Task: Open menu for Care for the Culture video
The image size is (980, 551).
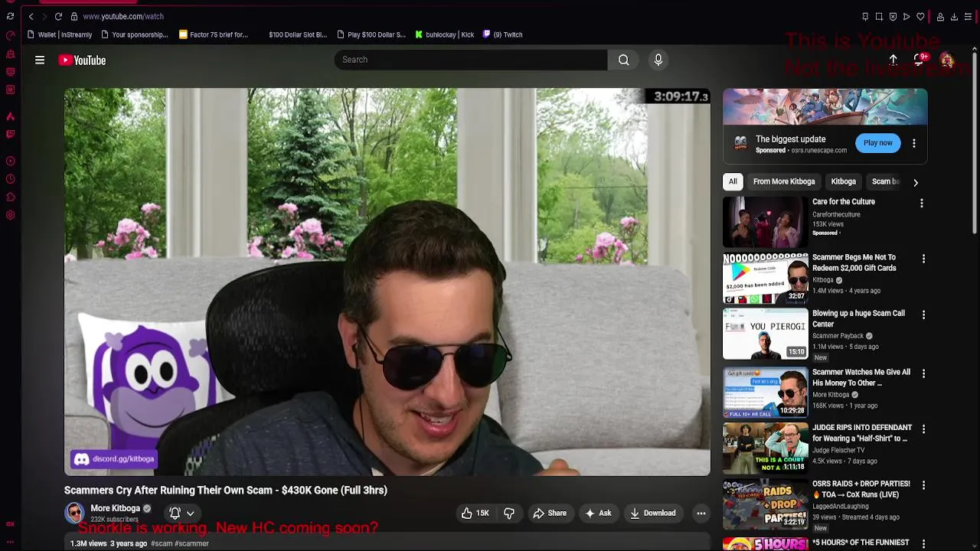Action: click(922, 203)
